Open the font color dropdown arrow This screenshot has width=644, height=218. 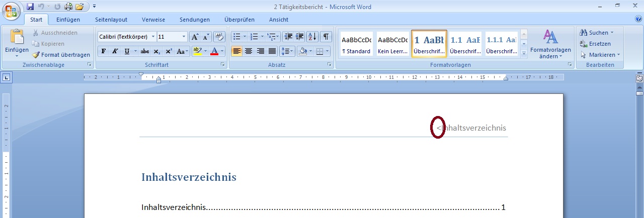click(222, 51)
